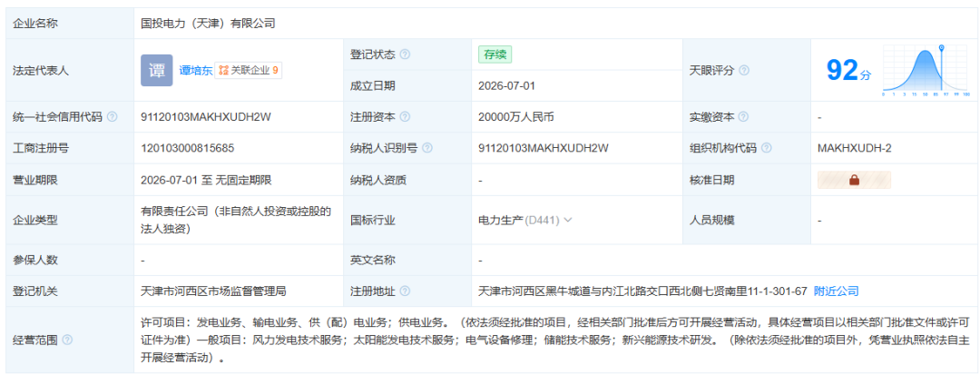980x375 pixels.
Task: Select registration number 120103000815685
Action: (188, 148)
